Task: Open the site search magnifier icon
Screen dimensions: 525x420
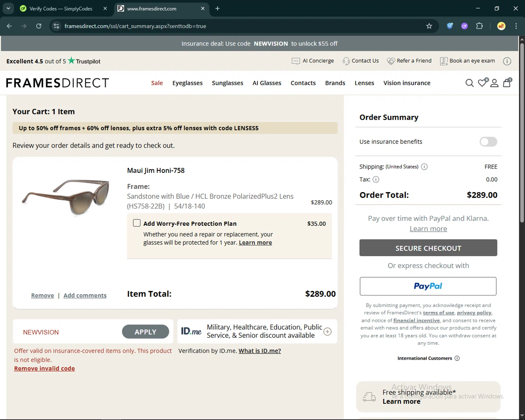Action: click(x=469, y=83)
